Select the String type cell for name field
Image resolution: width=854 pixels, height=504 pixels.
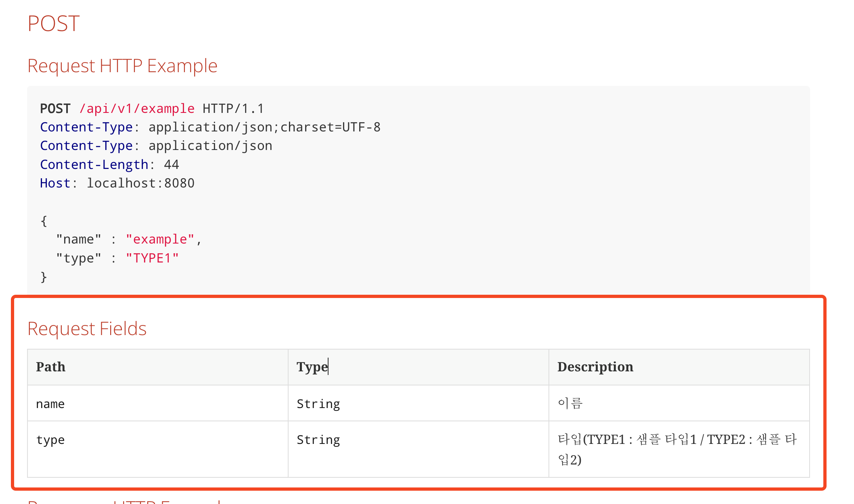(318, 403)
